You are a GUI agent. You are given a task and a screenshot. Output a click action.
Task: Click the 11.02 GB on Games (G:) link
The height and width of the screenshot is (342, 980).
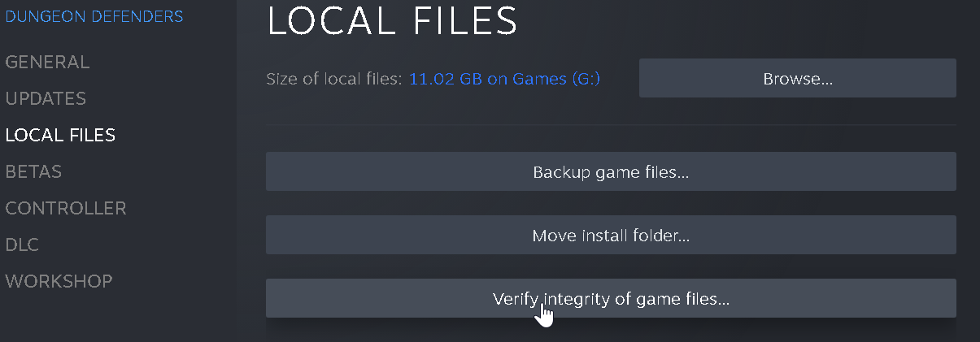[504, 80]
